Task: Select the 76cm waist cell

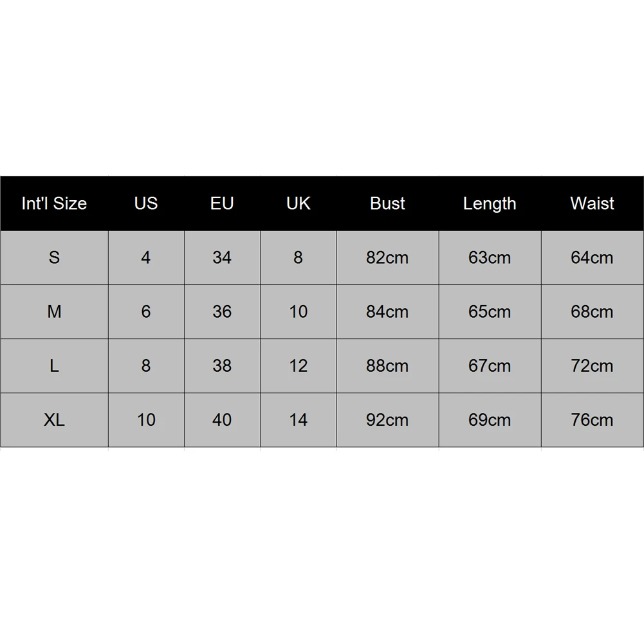Action: [x=592, y=419]
